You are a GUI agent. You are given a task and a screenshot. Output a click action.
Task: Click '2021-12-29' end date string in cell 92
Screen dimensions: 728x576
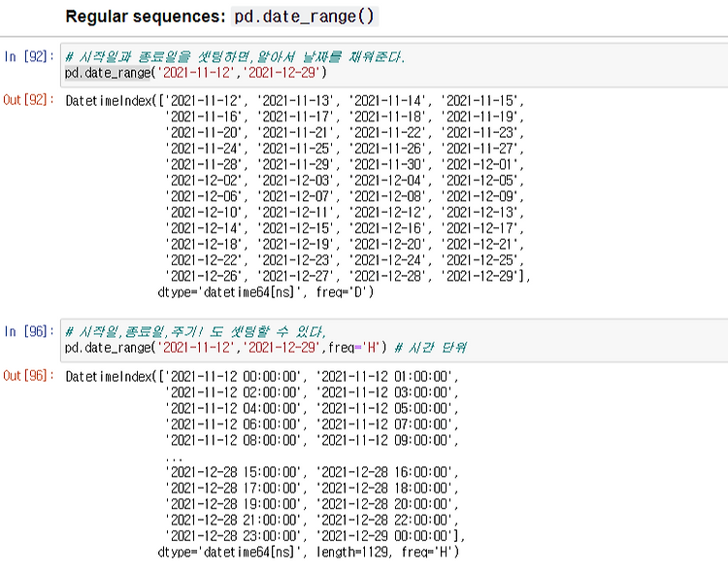tap(282, 73)
